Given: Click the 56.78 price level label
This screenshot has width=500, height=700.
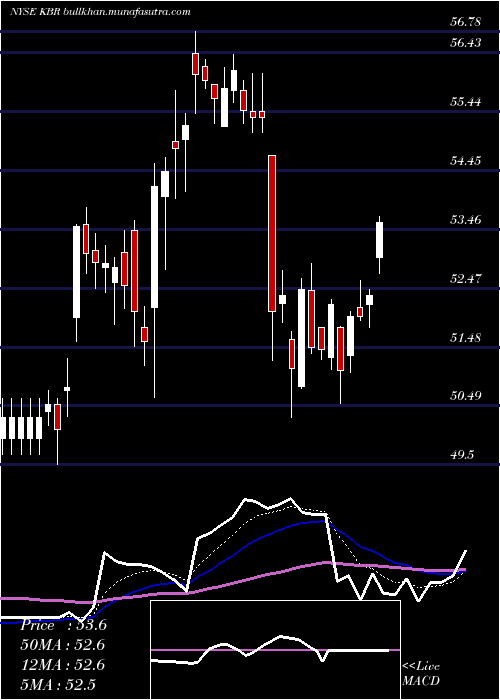Looking at the screenshot, I should 465,22.
